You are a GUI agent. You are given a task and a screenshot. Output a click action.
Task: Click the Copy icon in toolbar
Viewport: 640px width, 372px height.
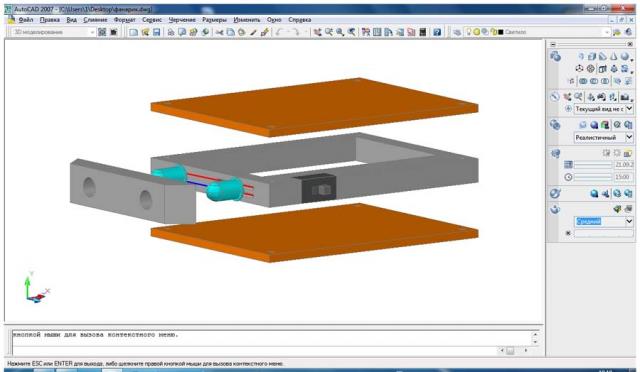tap(230, 32)
